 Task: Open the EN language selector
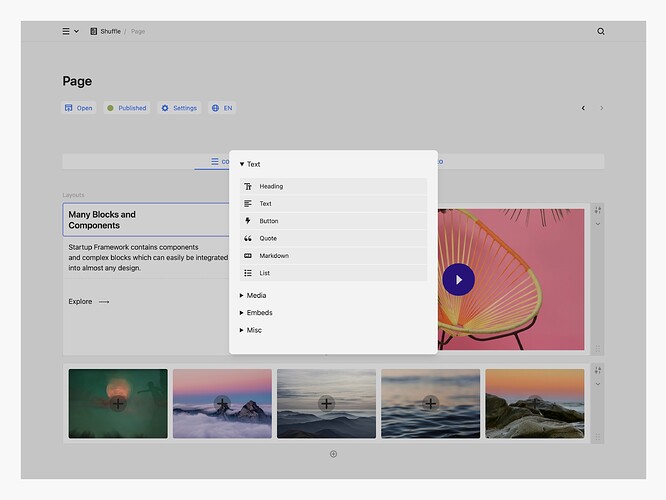click(x=222, y=108)
